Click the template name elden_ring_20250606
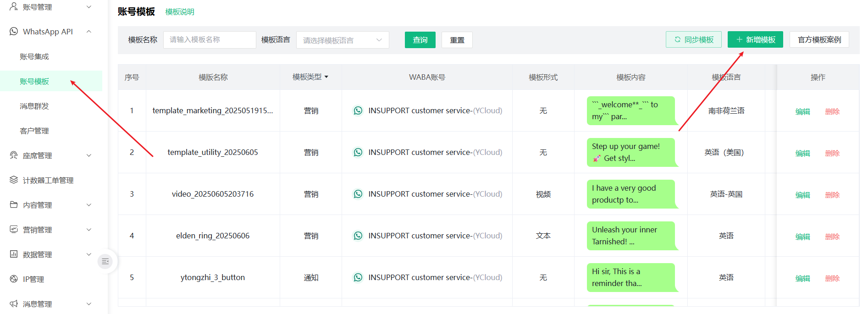 click(x=213, y=236)
